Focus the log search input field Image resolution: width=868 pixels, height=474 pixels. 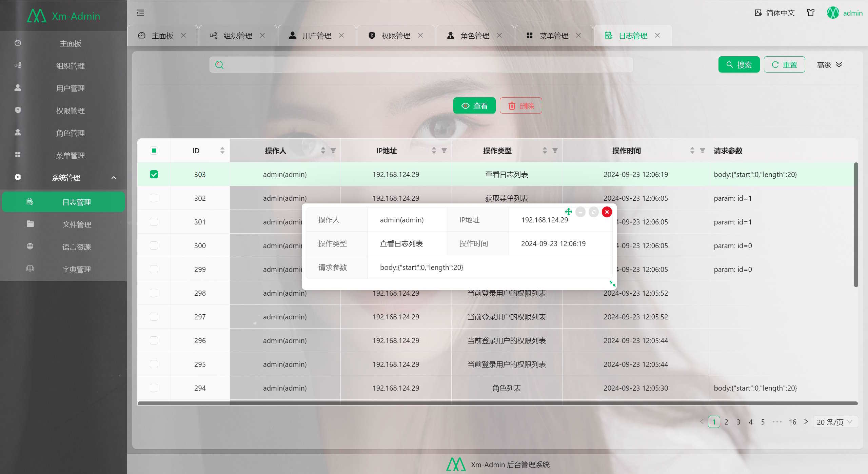tap(421, 65)
